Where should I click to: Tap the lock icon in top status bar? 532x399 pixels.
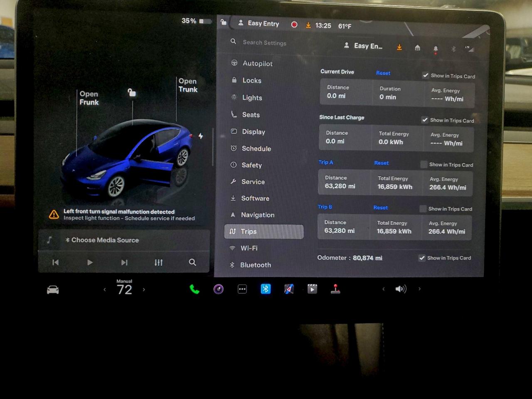click(224, 22)
